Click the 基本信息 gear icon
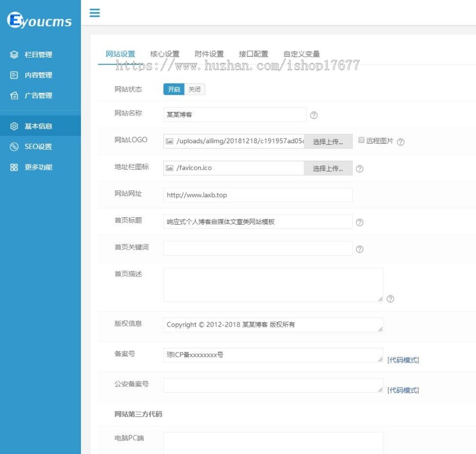This screenshot has height=454, width=476. [x=14, y=126]
